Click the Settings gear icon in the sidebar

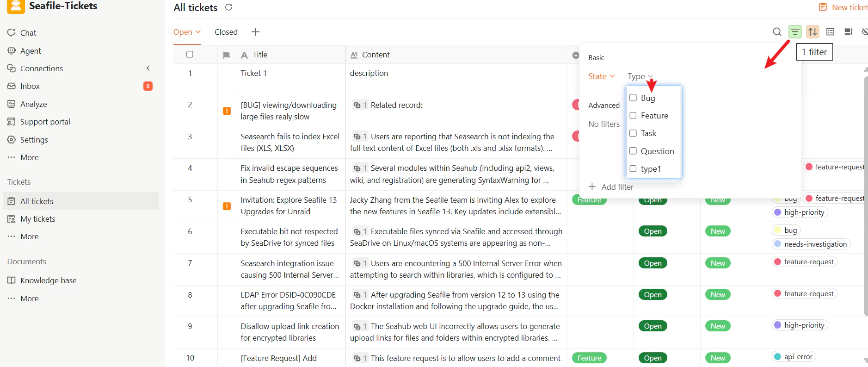pos(12,139)
